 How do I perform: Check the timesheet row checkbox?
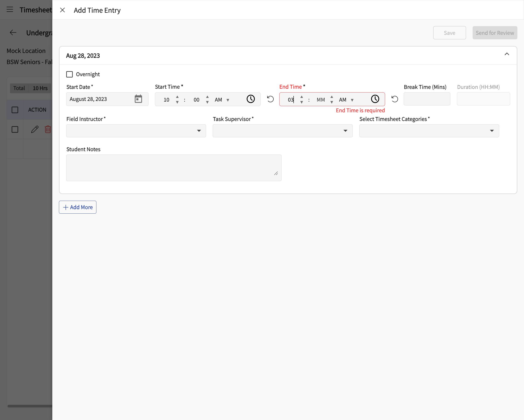[15, 130]
